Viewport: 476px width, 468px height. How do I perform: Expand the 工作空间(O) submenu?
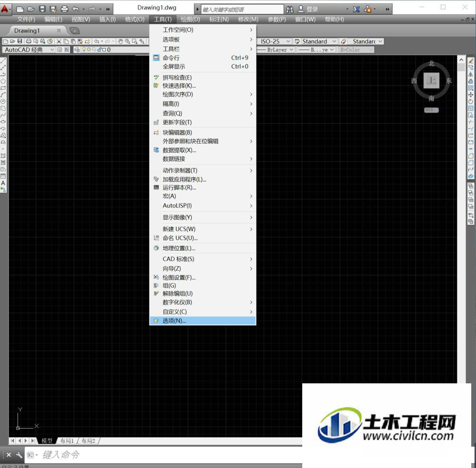coord(203,29)
